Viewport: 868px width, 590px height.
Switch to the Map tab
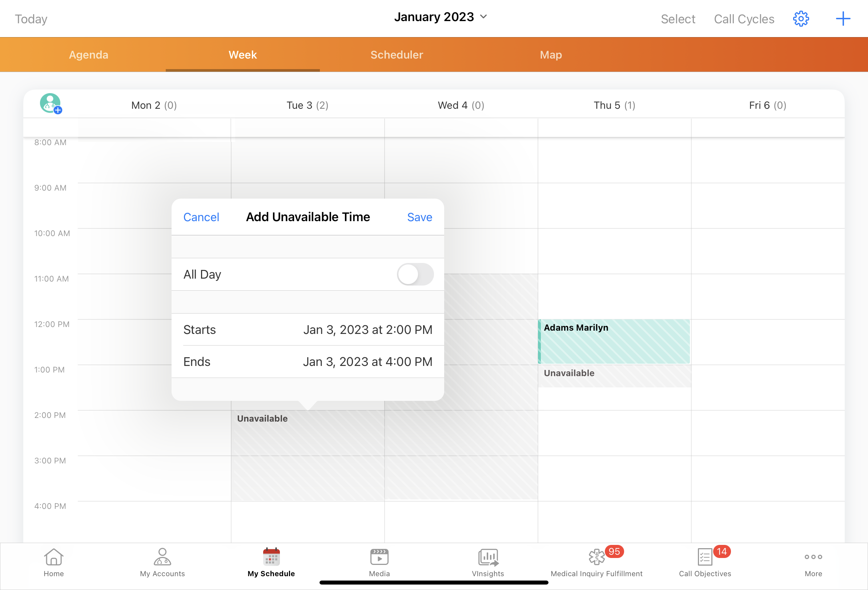pos(551,55)
